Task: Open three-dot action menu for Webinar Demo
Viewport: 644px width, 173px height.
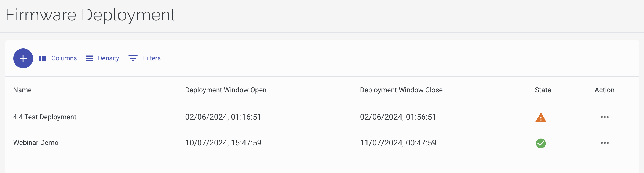Action: click(605, 143)
